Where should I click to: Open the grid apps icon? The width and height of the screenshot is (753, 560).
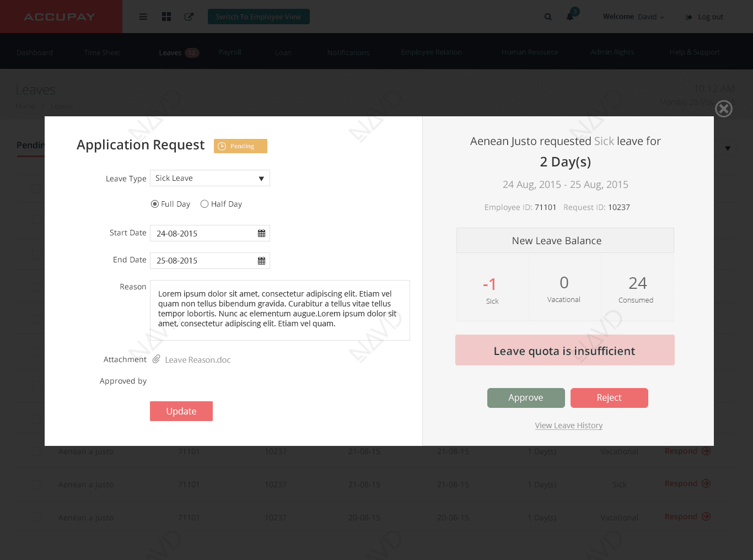[x=166, y=17]
